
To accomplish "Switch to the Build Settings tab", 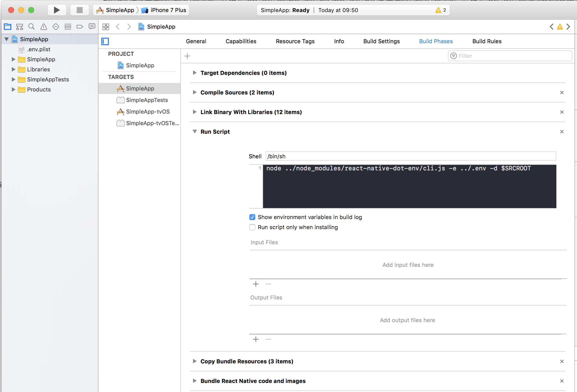I will tap(381, 41).
